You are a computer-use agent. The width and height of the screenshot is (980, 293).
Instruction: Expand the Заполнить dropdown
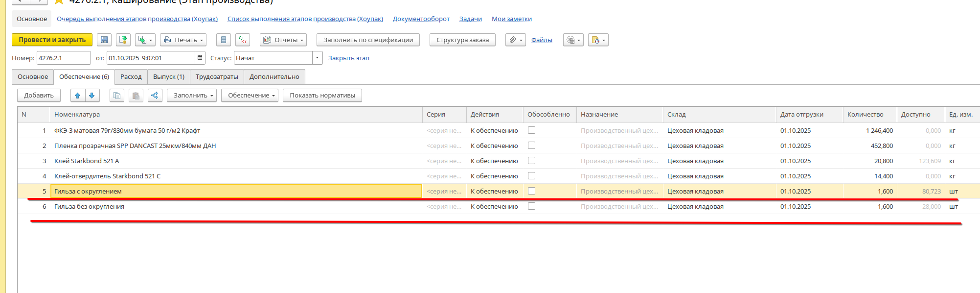(x=194, y=96)
